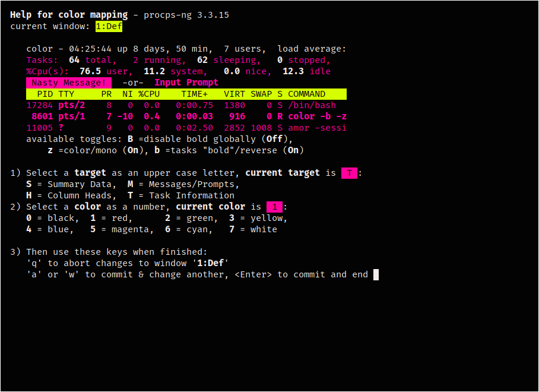
Task: Click the white cursor block after commit and end
Action: point(376,274)
